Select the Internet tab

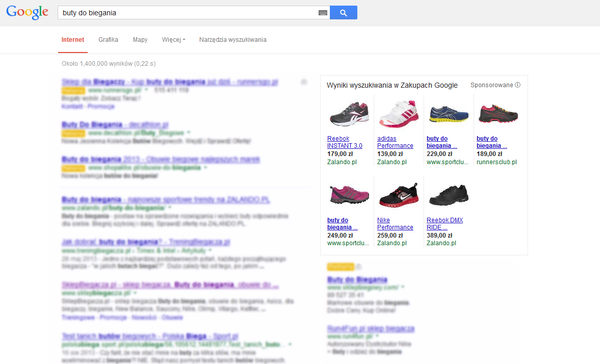pyautogui.click(x=73, y=40)
